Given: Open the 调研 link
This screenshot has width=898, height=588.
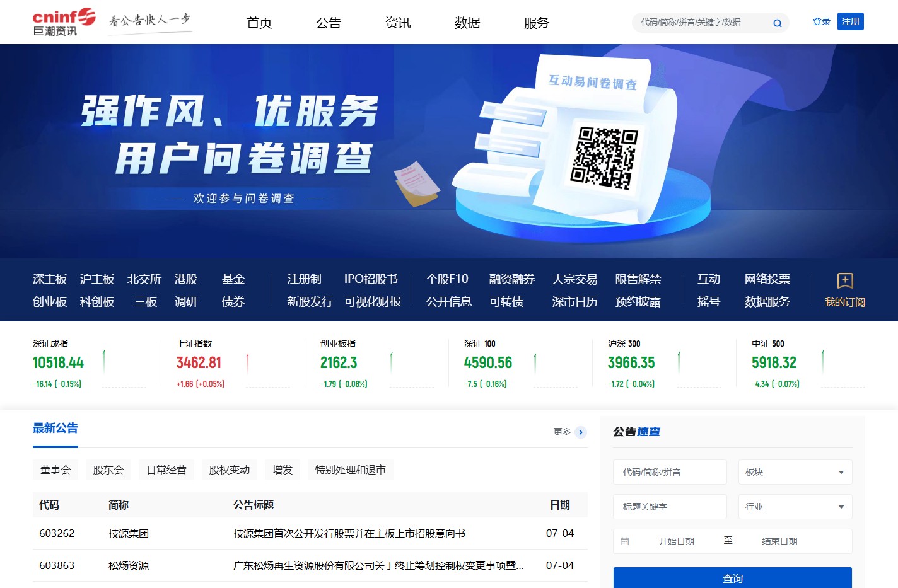Looking at the screenshot, I should [x=186, y=302].
